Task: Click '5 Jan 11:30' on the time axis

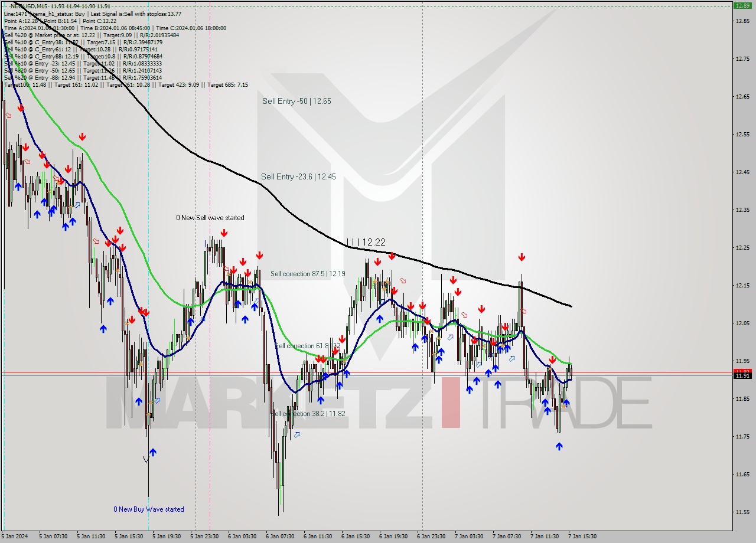Action: pos(91,537)
